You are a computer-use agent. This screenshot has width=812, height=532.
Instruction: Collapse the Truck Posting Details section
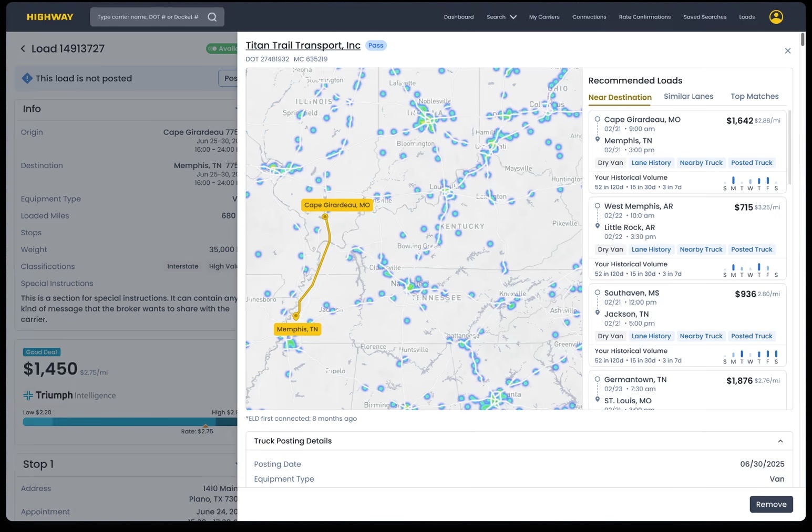[780, 441]
